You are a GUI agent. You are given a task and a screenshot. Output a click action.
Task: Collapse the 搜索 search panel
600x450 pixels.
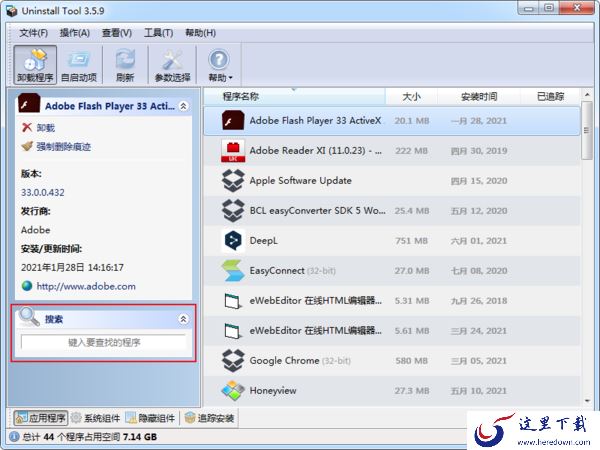(184, 319)
